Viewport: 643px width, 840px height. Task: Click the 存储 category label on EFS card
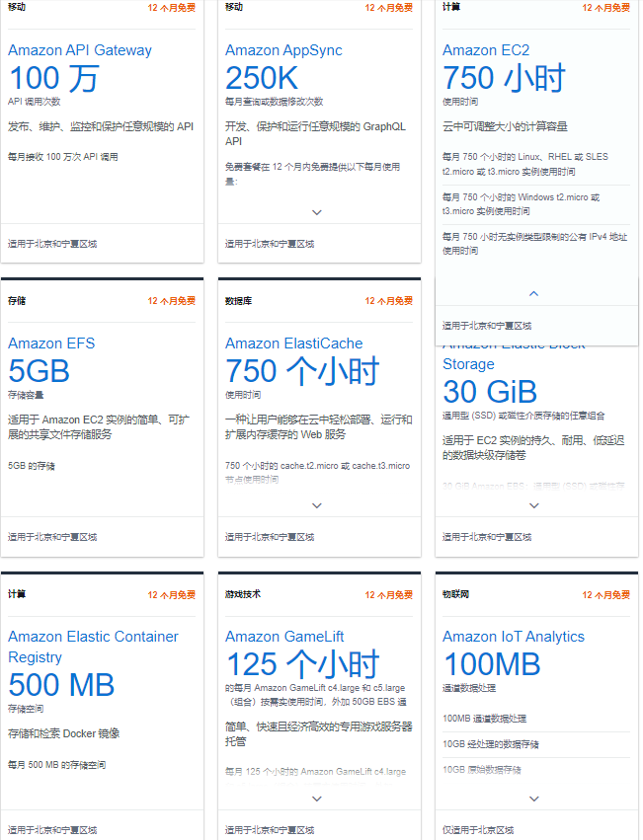point(17,300)
